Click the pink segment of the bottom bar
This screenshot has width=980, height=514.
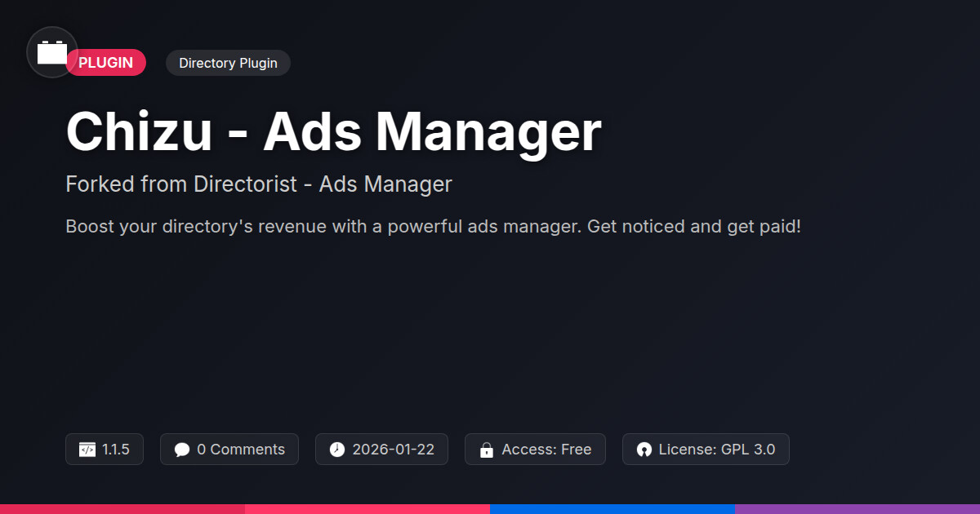pos(367,508)
